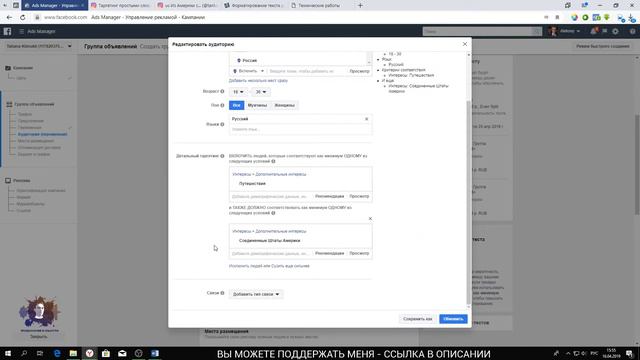The height and width of the screenshot is (360, 640).
Task: Click Browse in the United States interests box
Action: [x=359, y=253]
